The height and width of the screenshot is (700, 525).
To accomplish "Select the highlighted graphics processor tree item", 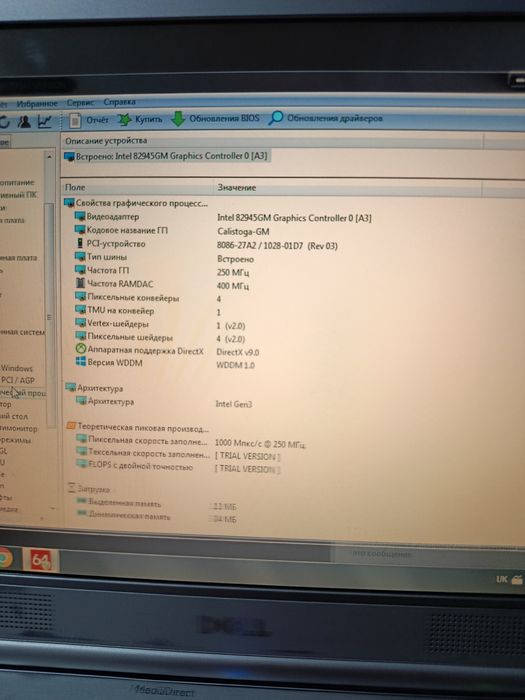I will point(23,393).
